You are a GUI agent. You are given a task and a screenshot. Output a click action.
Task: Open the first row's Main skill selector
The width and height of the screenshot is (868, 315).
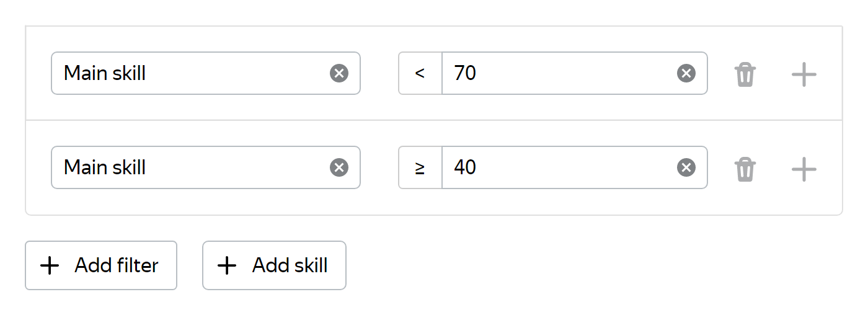tap(206, 73)
